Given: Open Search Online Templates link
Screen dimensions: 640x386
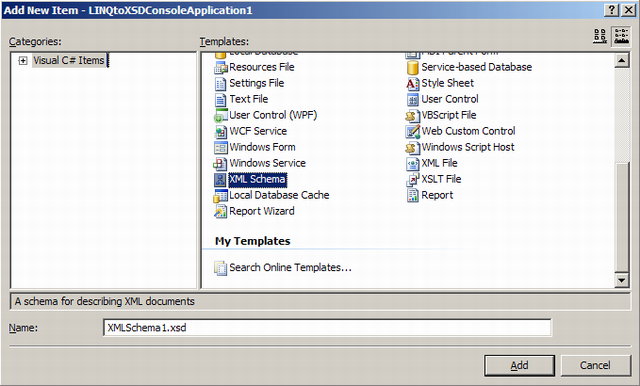Looking at the screenshot, I should [x=290, y=268].
